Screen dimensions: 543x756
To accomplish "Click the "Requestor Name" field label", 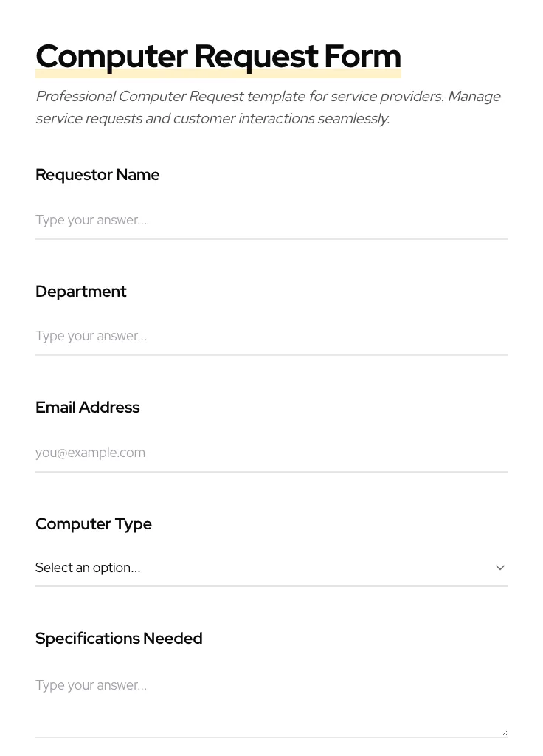I will [97, 175].
